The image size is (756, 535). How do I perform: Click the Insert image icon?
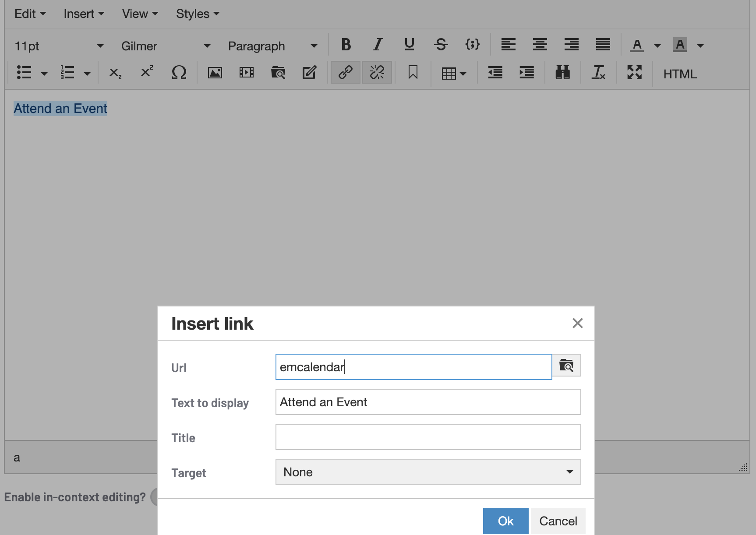(x=215, y=73)
